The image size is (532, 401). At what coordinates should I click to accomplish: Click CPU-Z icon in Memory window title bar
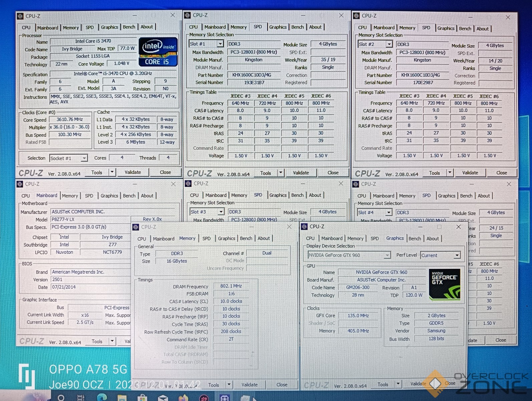136,227
